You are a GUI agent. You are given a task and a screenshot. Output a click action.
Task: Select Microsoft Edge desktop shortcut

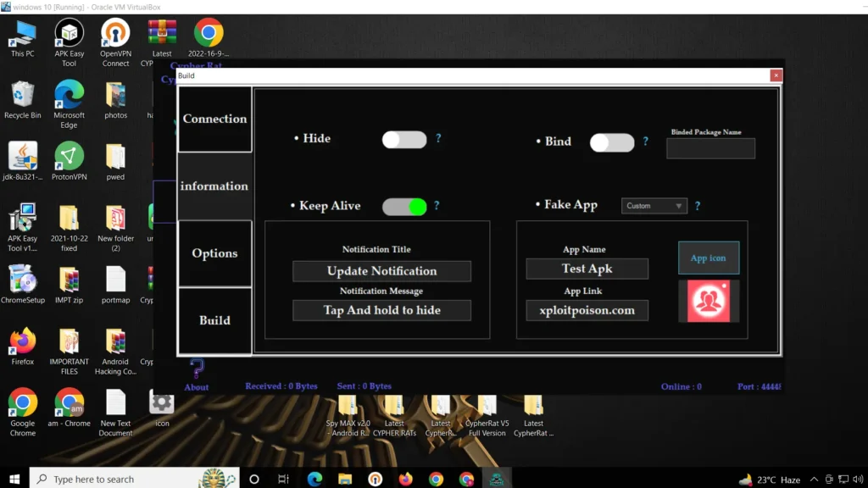click(x=70, y=105)
